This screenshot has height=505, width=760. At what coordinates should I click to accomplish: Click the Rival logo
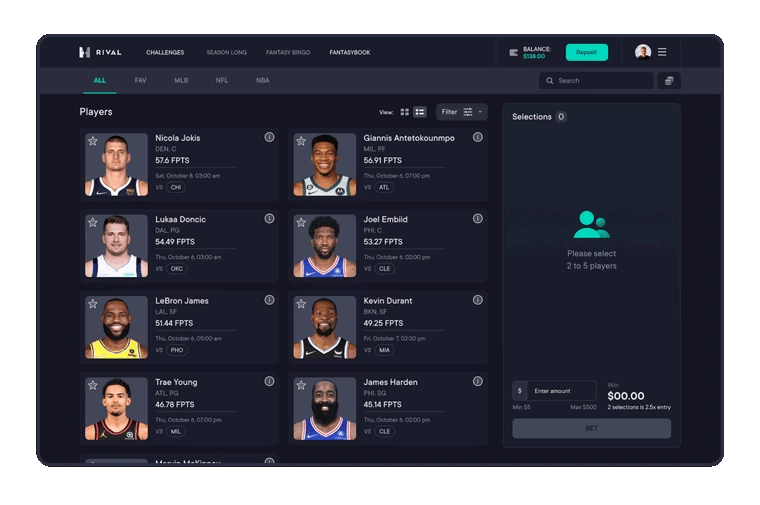(x=100, y=52)
